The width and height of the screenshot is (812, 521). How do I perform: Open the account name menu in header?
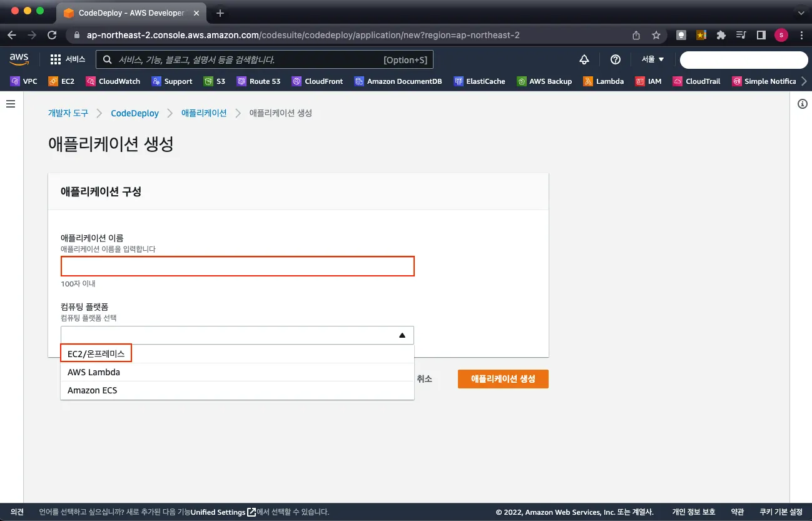pyautogui.click(x=744, y=59)
